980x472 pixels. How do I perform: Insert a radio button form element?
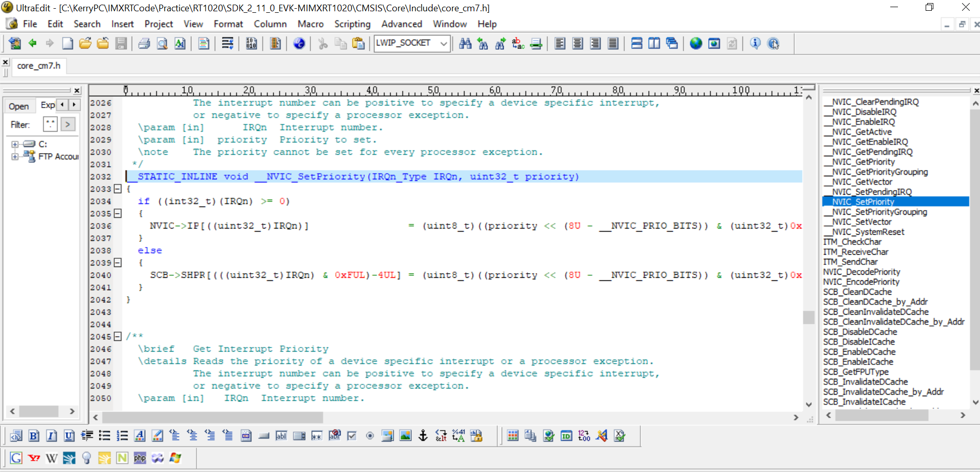pyautogui.click(x=370, y=436)
